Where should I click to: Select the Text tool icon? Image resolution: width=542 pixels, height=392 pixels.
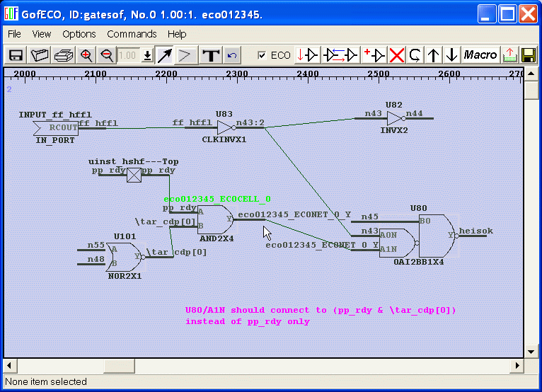pos(210,55)
